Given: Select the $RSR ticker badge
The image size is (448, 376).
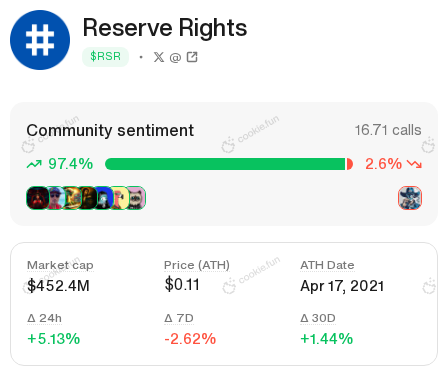Looking at the screenshot, I should [105, 57].
